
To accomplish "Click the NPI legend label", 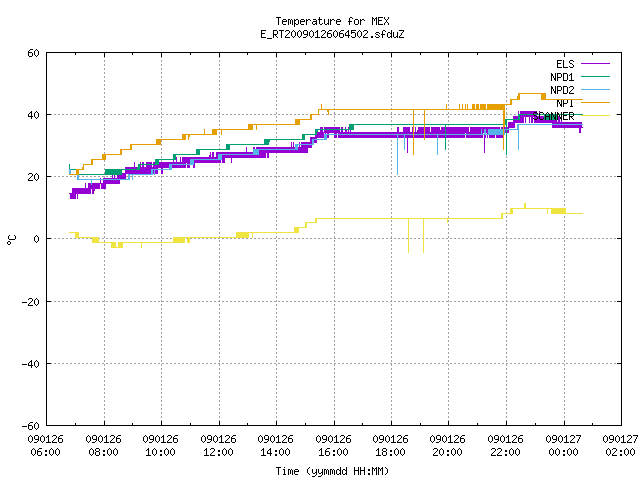I will 565,103.
